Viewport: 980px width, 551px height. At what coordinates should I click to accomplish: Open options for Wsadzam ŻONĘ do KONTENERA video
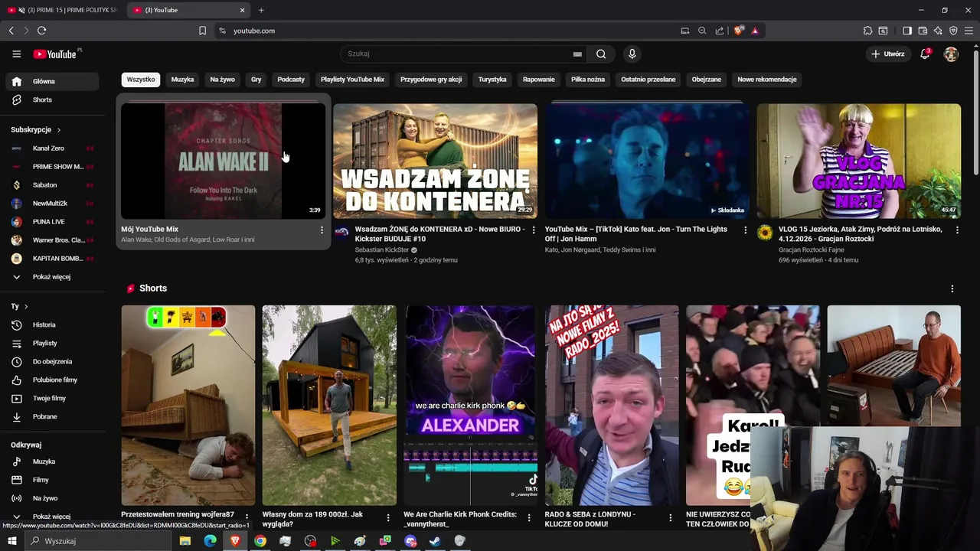coord(534,230)
